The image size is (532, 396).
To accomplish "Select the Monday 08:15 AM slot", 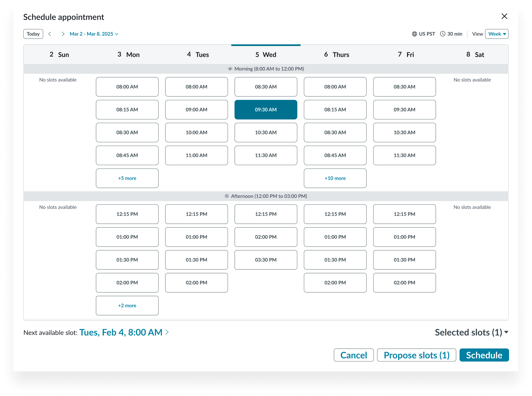I will 127,110.
